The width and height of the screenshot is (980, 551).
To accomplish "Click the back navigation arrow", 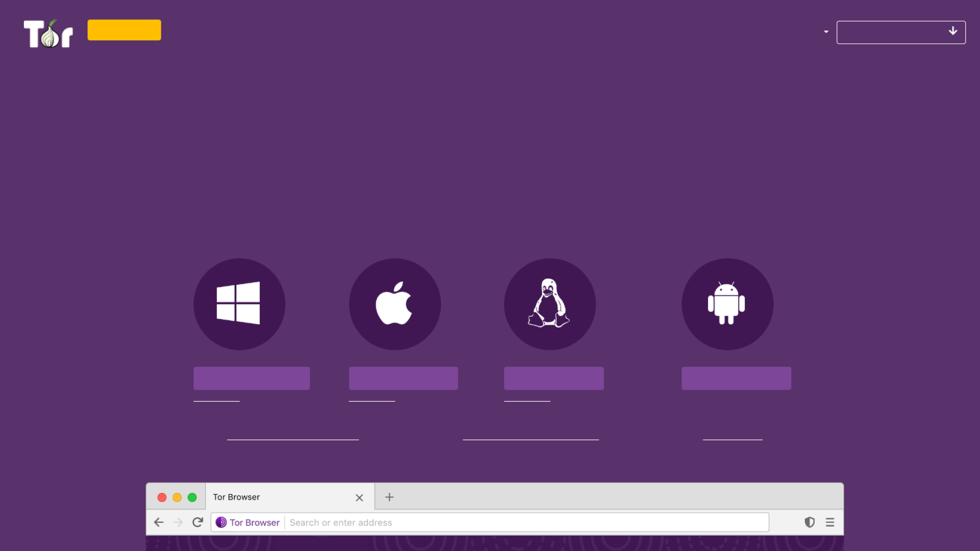I will [x=159, y=522].
